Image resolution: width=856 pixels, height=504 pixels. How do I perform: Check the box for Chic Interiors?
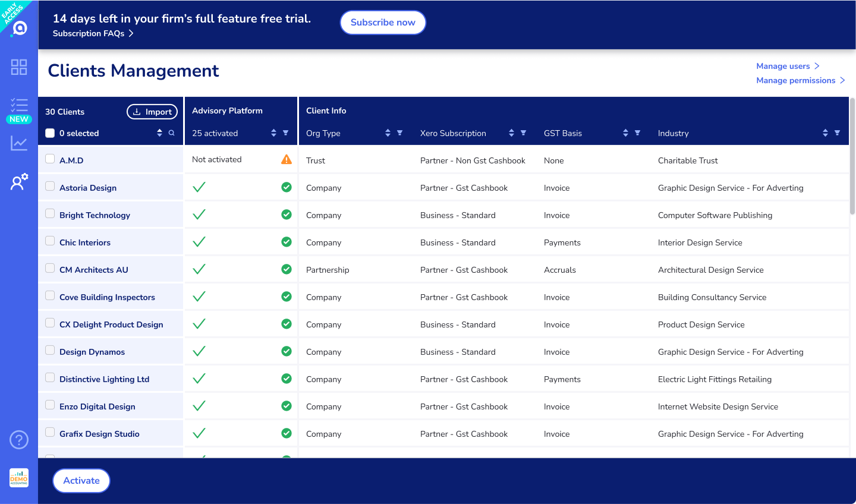(x=50, y=241)
